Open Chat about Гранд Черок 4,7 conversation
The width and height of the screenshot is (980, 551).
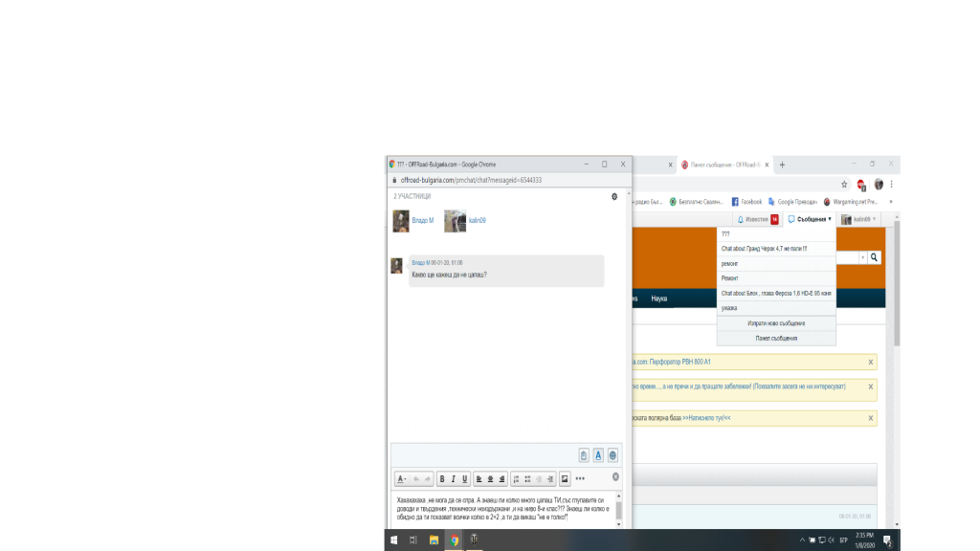[x=776, y=249]
